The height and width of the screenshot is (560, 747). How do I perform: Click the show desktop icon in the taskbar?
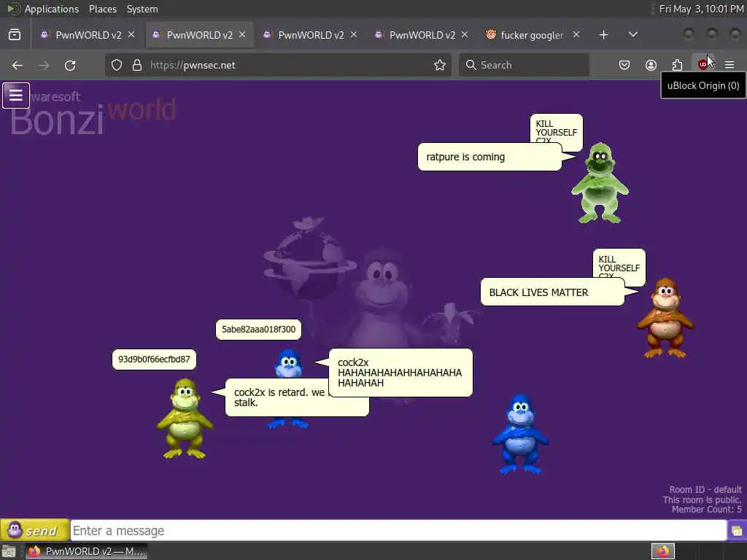click(9, 552)
